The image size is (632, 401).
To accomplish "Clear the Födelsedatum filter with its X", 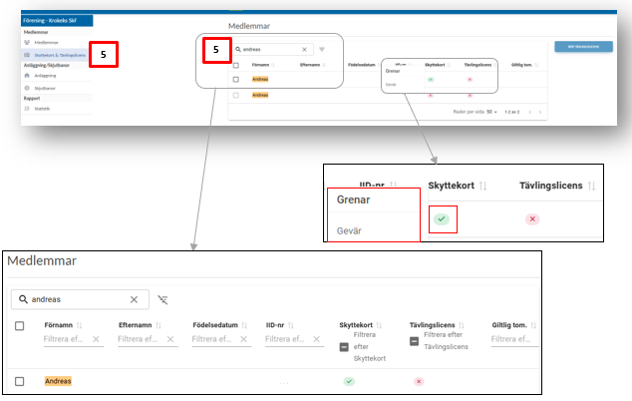I will [x=244, y=339].
